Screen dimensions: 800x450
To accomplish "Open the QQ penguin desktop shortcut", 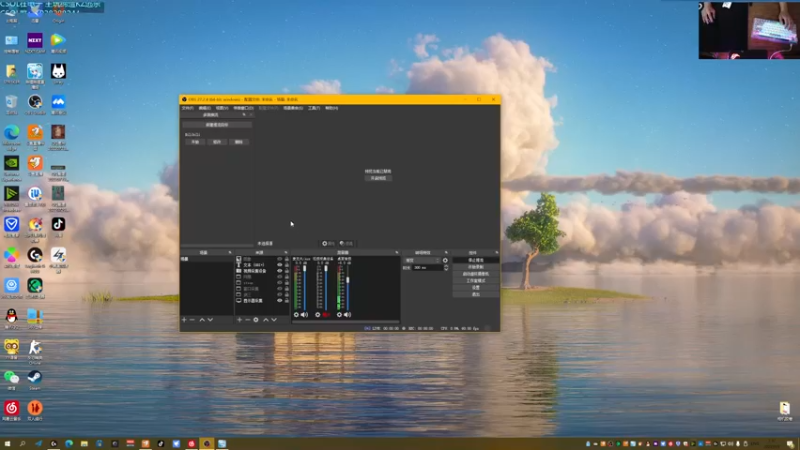I will pyautogui.click(x=11, y=318).
